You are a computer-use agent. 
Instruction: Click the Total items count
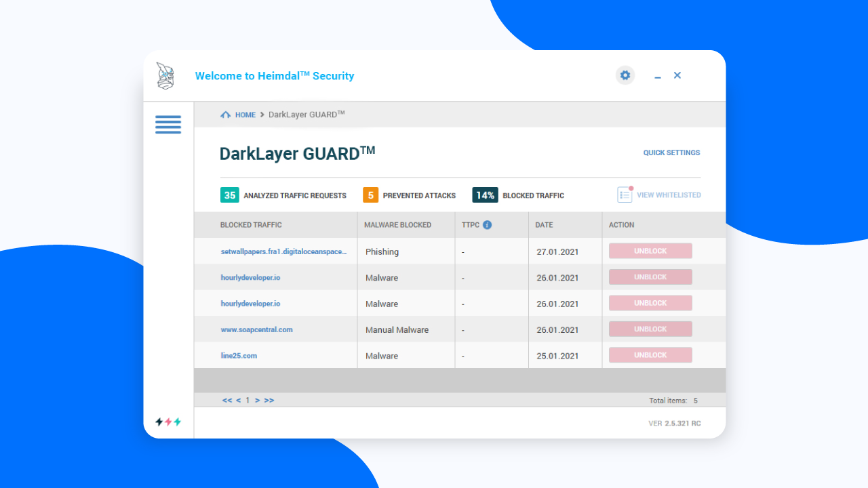(673, 401)
